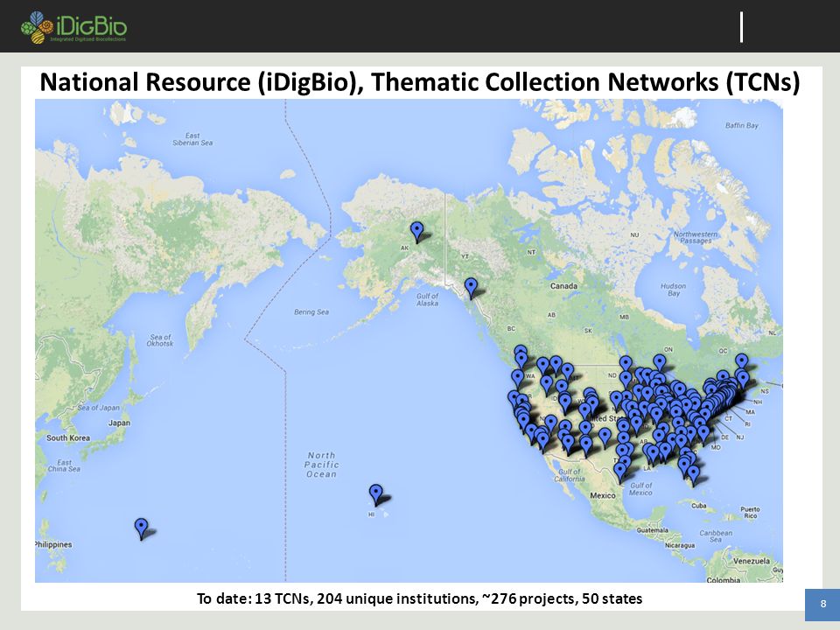The height and width of the screenshot is (630, 840).
Task: Click the 'East Siberian Sea' label
Action: tap(192, 139)
